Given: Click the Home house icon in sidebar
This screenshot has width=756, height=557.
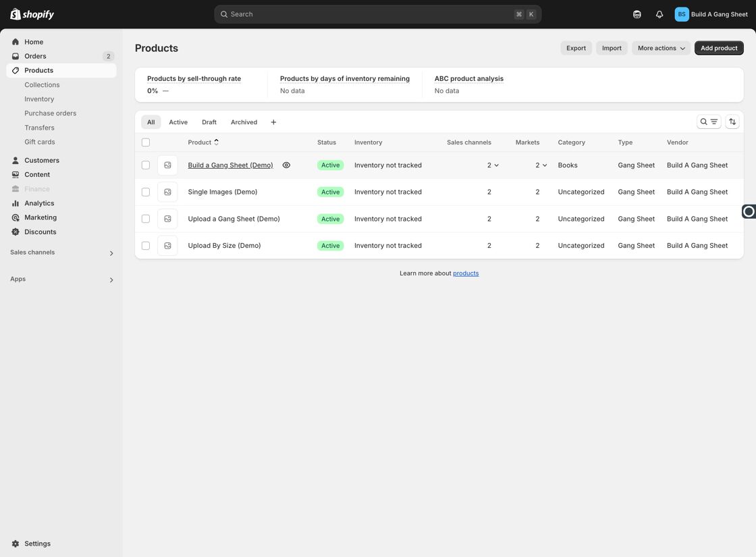Looking at the screenshot, I should 16,42.
